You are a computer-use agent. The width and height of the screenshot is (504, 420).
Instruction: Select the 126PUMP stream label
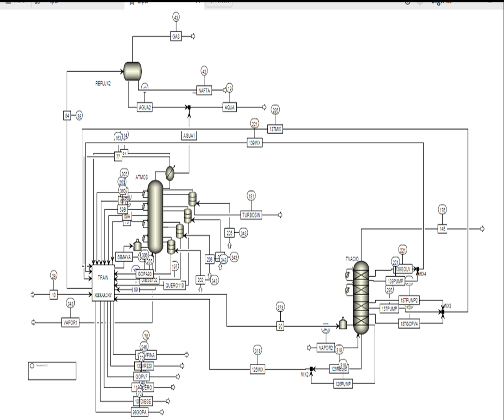point(343,384)
